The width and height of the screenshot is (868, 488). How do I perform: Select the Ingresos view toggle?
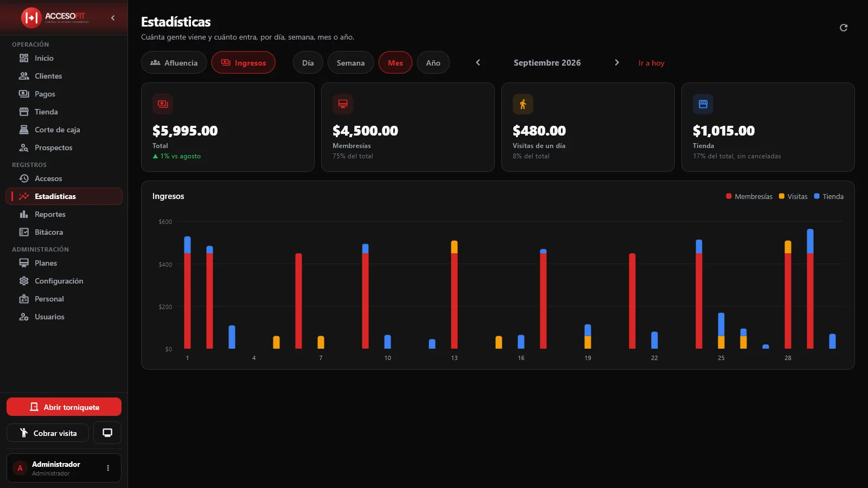coord(243,62)
